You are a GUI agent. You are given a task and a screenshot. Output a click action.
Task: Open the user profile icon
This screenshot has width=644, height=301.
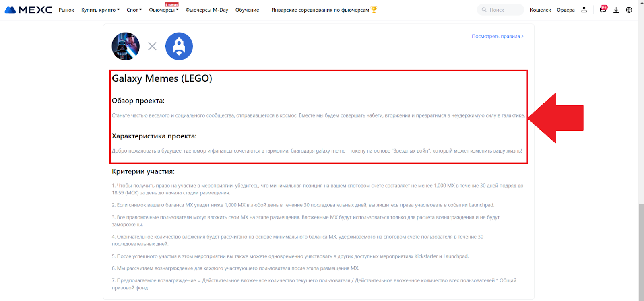(x=584, y=10)
